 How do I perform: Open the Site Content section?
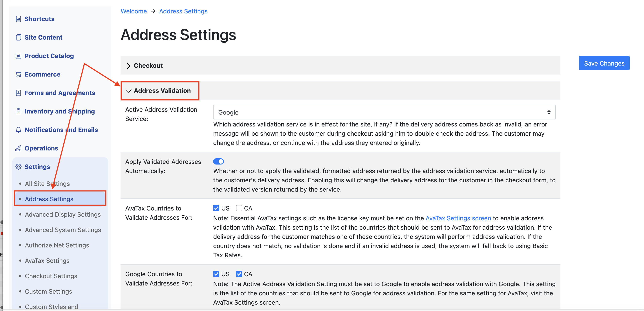43,37
